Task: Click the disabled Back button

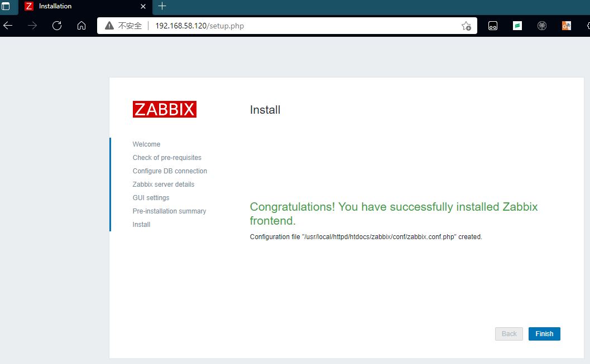Action: [x=509, y=333]
